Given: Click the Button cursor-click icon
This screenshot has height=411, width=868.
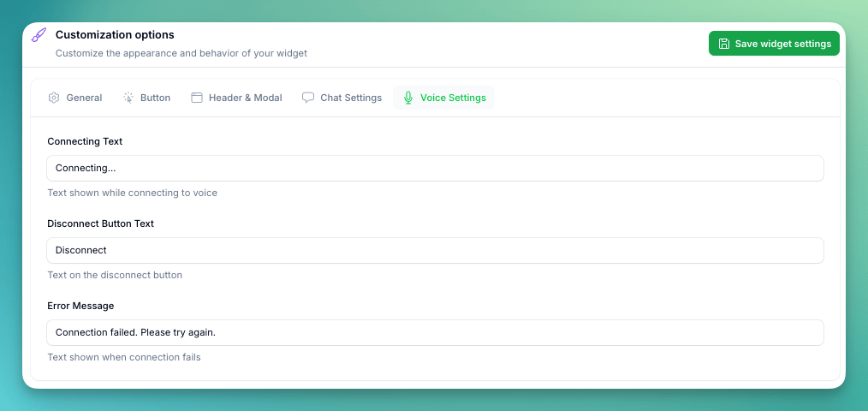Looking at the screenshot, I should [x=128, y=98].
